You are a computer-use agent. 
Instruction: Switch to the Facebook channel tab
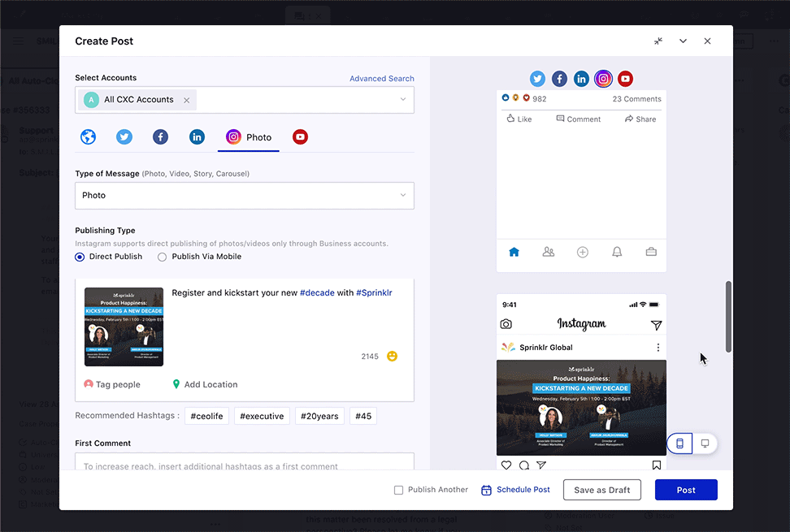[161, 137]
